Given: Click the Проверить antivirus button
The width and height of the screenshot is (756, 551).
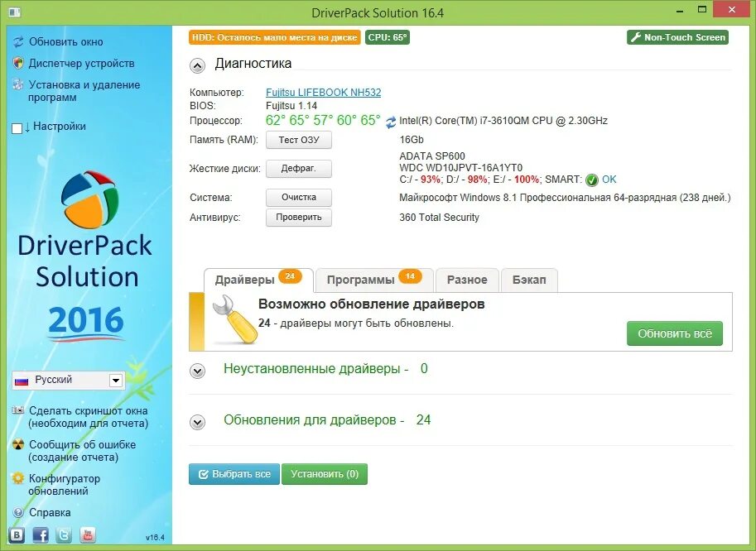Looking at the screenshot, I should tap(299, 218).
